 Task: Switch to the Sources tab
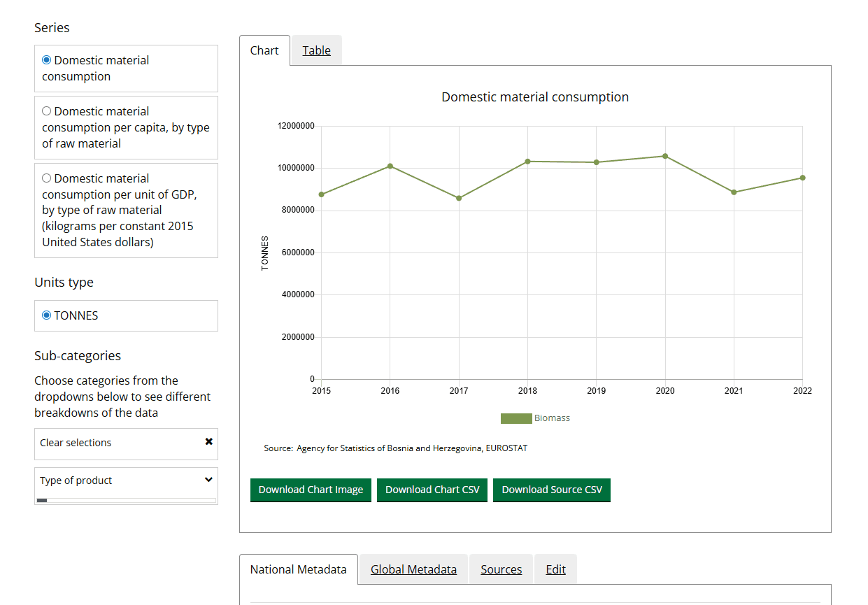(501, 569)
